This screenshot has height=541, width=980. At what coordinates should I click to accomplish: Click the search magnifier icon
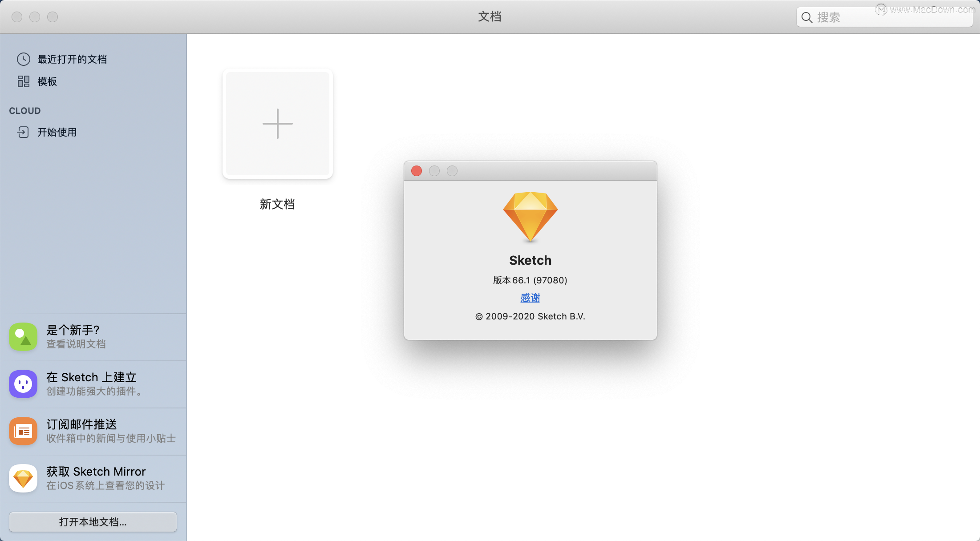point(806,17)
